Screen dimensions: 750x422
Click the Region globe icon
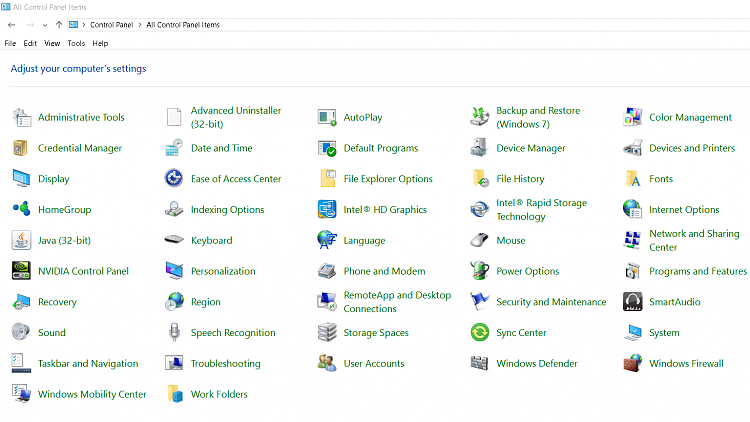pos(174,301)
